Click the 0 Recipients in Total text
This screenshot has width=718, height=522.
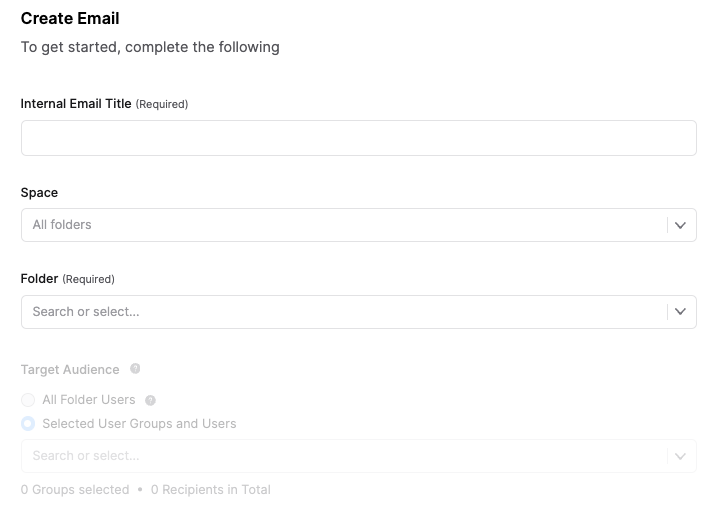[211, 489]
